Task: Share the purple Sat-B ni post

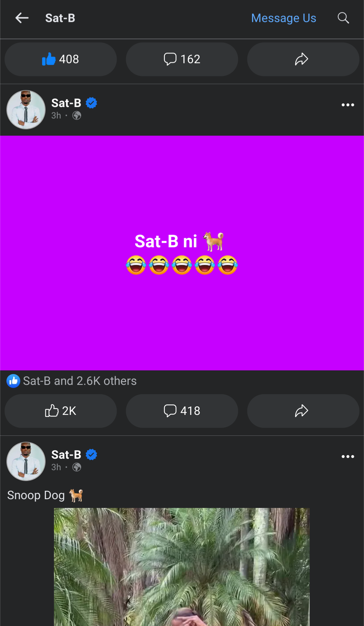Action: (303, 411)
